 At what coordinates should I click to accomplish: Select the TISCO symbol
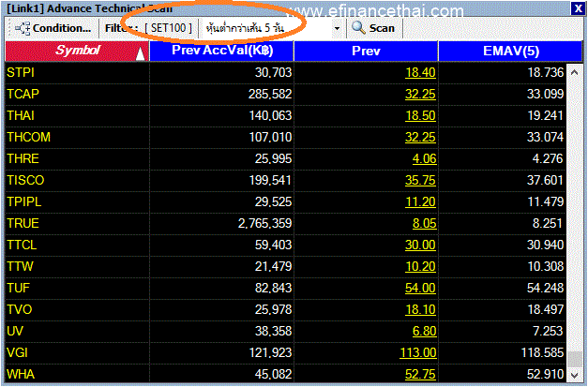pyautogui.click(x=25, y=180)
